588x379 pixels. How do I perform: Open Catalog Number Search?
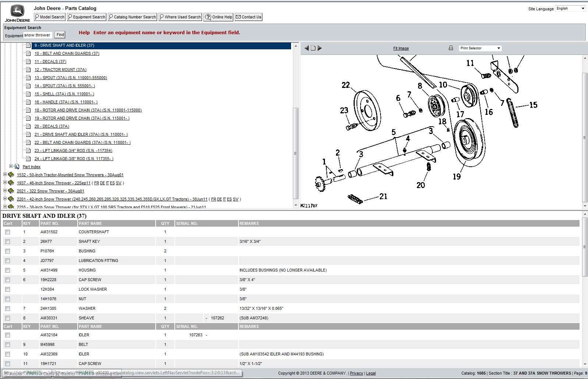pos(132,17)
